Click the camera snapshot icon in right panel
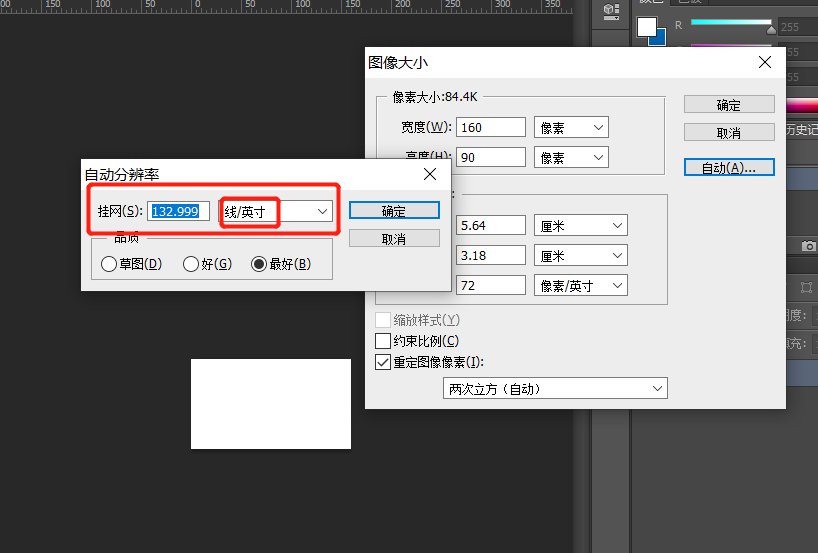Screen dimensions: 818x553 808,245
